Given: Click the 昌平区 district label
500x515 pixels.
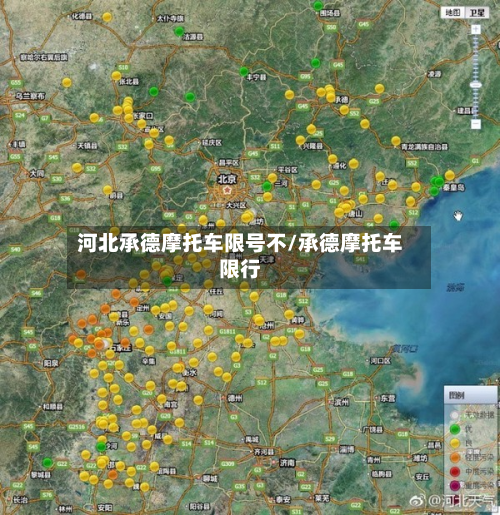Looking at the screenshot, I should point(229,163).
